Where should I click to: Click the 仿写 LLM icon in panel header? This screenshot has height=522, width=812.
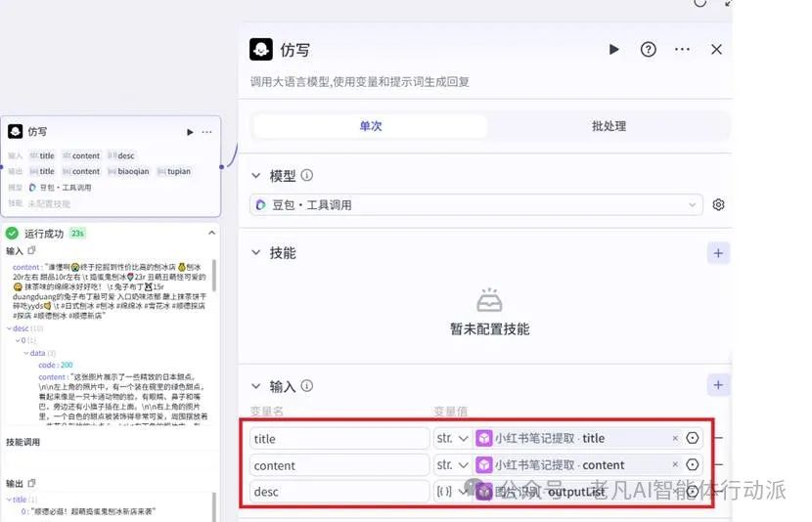(261, 50)
